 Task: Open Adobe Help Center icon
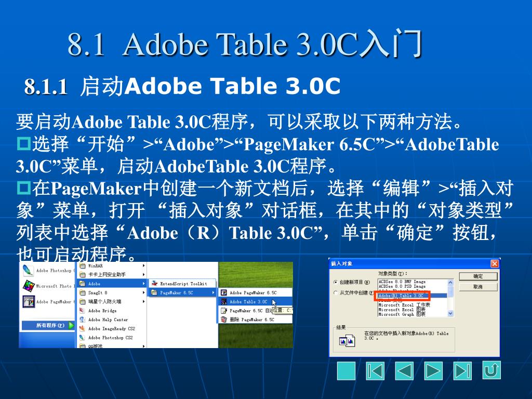pos(83,320)
